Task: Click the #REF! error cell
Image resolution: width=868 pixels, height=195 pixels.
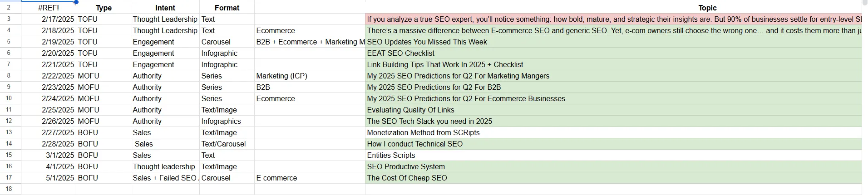Action: 49,8
